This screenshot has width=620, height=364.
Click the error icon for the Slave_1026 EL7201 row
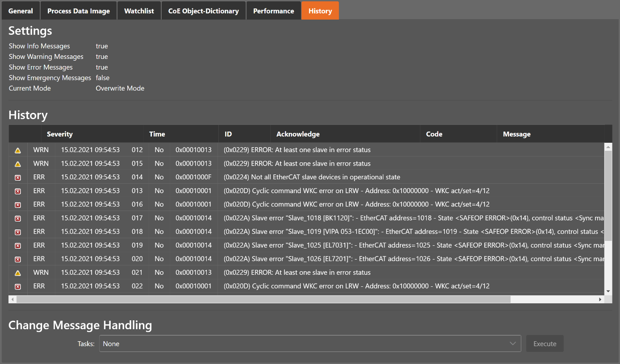tap(18, 259)
